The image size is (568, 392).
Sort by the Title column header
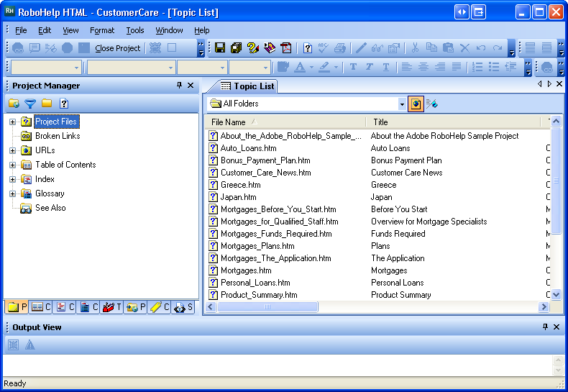point(453,122)
